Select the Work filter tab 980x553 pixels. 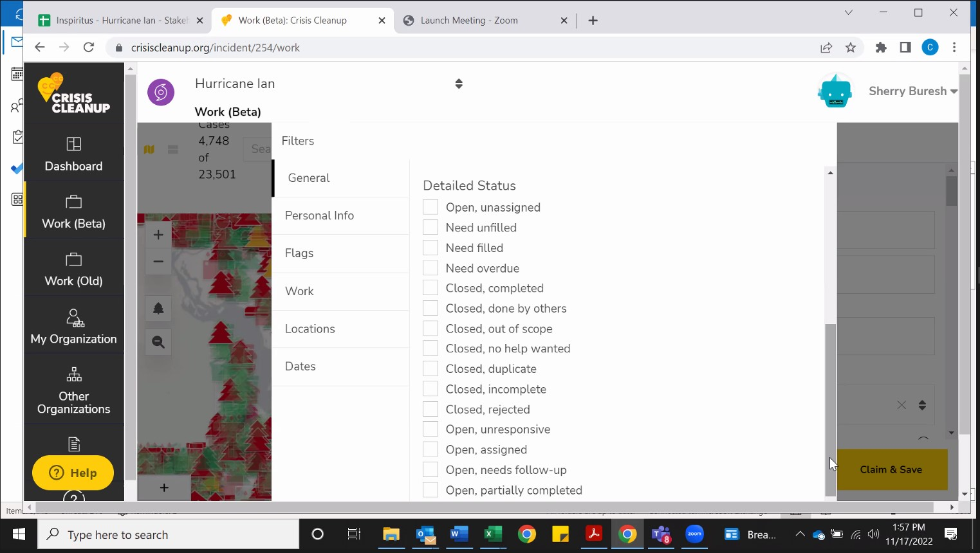coord(340,291)
